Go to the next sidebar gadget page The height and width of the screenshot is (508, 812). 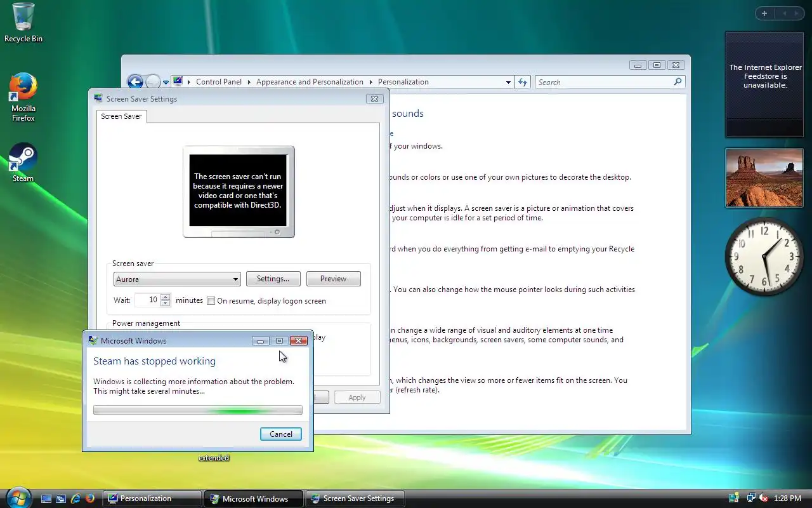click(x=797, y=13)
